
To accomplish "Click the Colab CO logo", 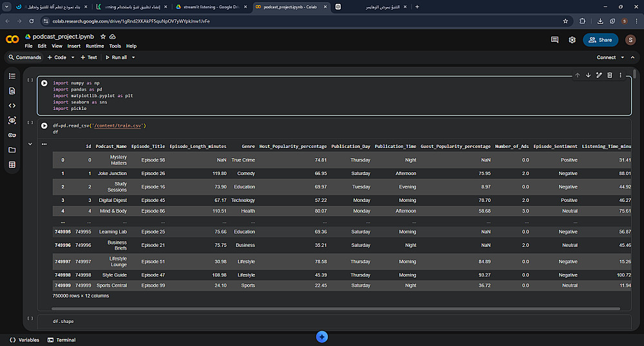I will tap(12, 39).
